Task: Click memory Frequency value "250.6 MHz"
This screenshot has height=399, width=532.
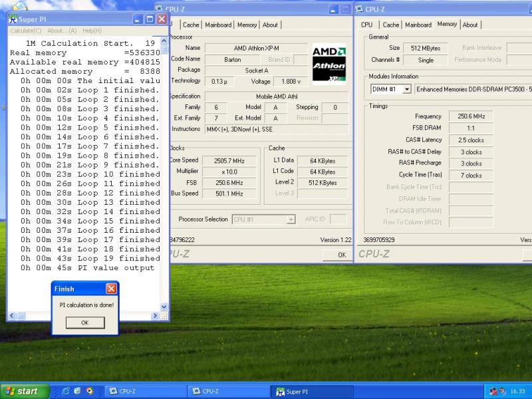Action: [471, 116]
